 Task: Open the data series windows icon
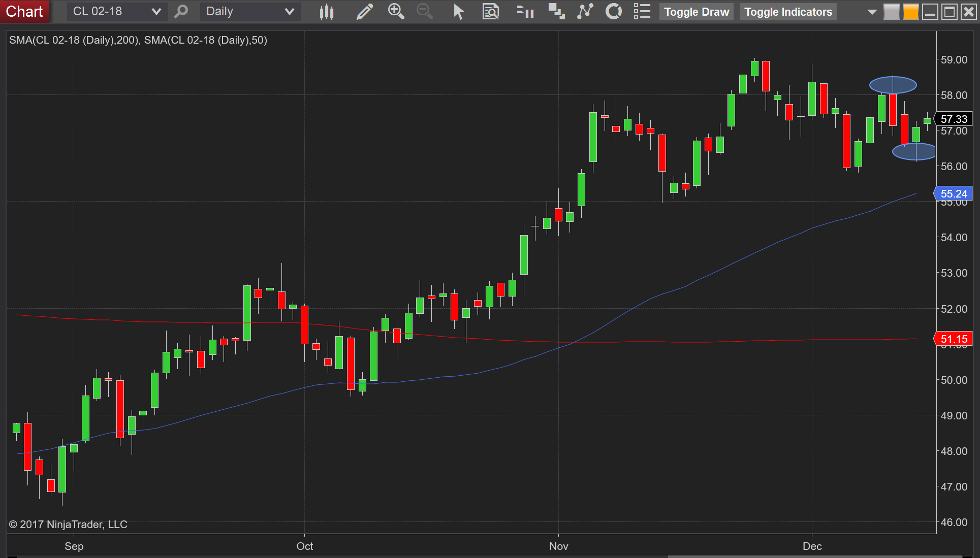point(556,11)
